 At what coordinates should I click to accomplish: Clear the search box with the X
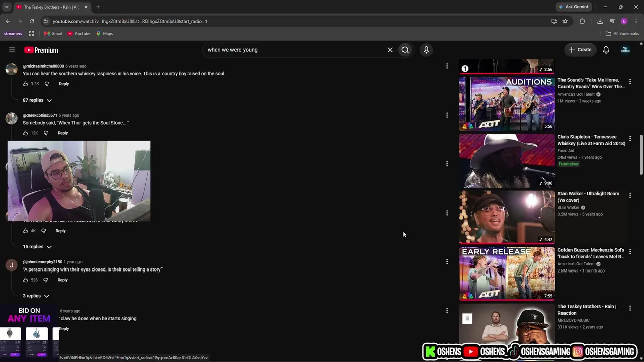coord(390,50)
